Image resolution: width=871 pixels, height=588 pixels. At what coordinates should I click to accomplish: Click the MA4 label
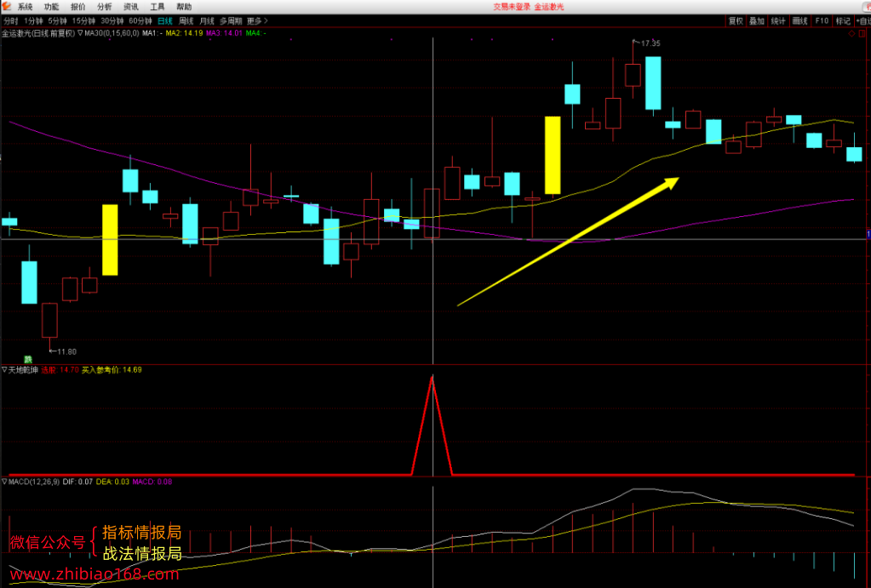click(x=256, y=33)
